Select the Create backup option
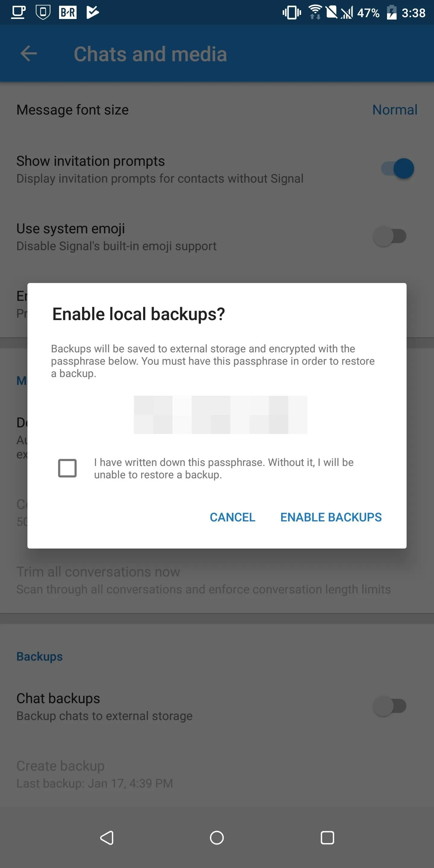This screenshot has width=434, height=868. tap(217, 774)
